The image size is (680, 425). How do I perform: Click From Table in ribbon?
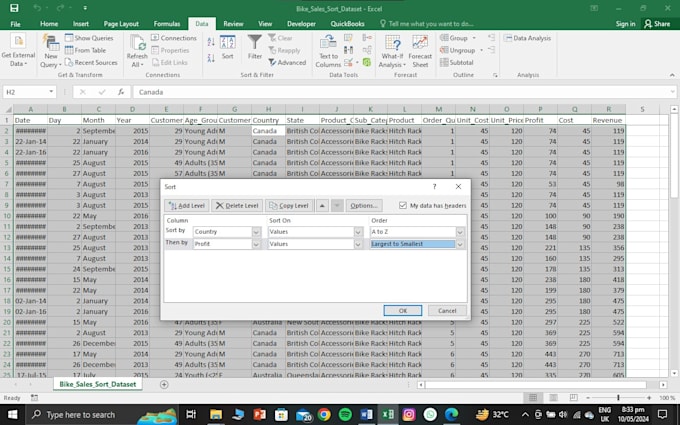85,50
